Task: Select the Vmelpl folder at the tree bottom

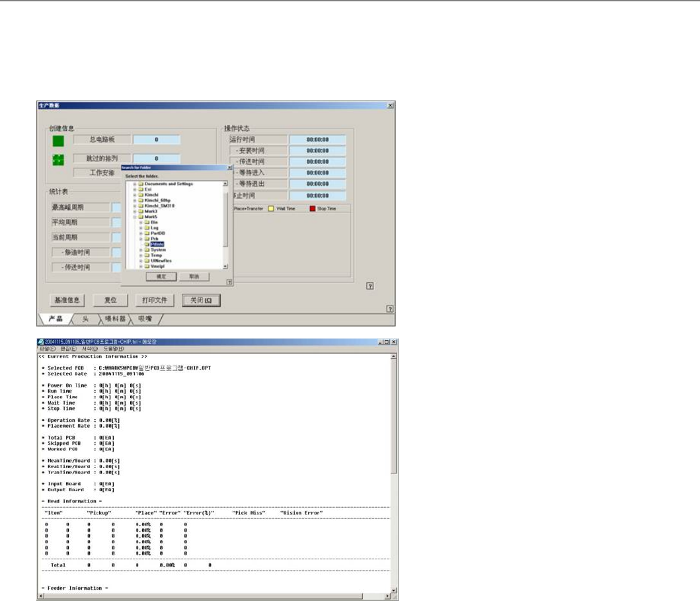Action: click(157, 266)
